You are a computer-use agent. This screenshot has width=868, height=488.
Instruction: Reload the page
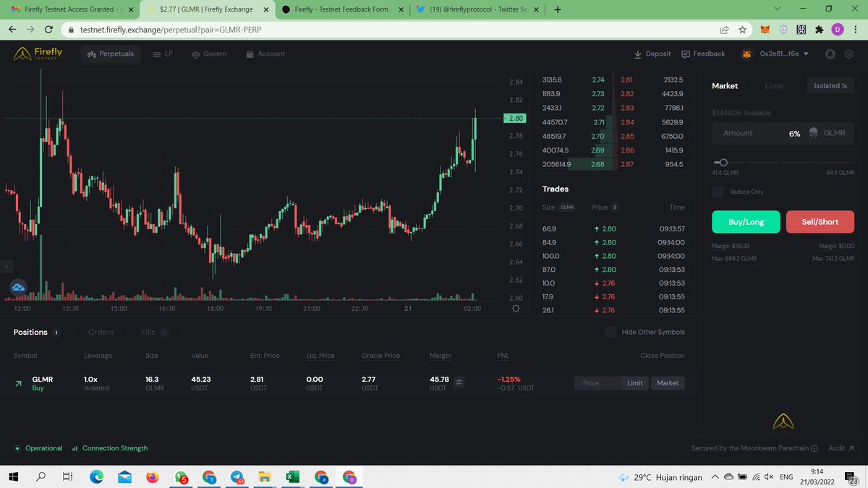coord(48,30)
